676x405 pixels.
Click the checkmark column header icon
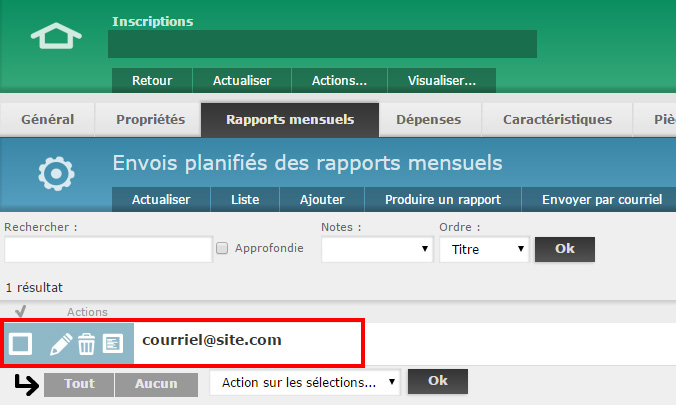click(20, 311)
